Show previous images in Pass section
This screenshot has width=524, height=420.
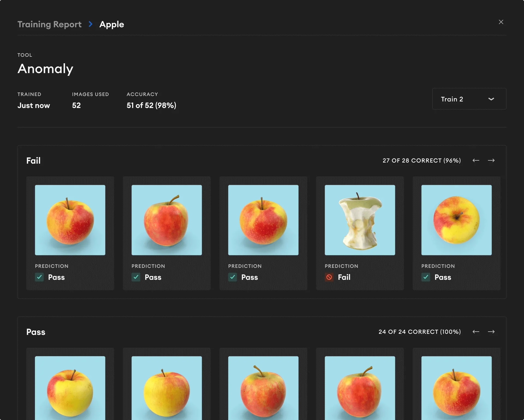pyautogui.click(x=476, y=332)
